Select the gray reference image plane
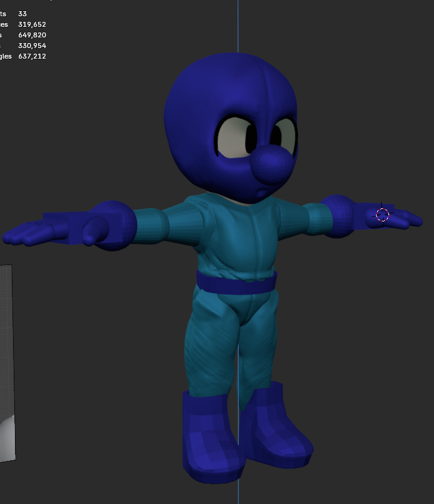Viewport: 434px width, 504px height. coord(6,362)
